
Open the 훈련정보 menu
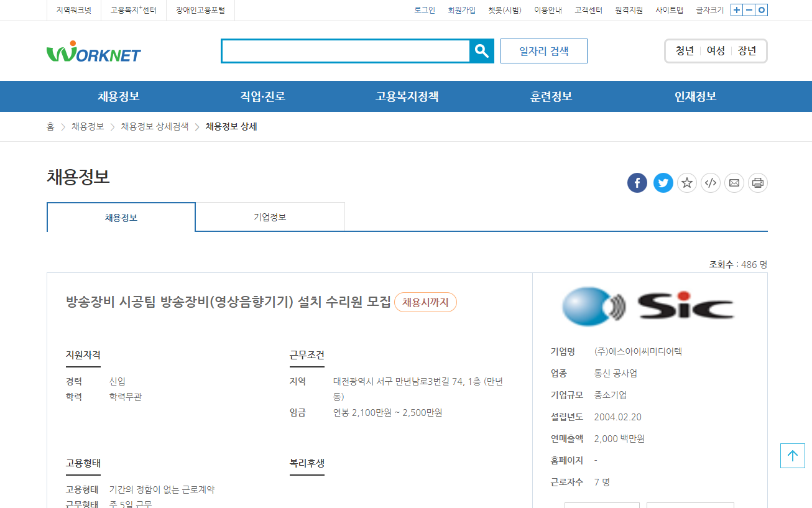(x=550, y=96)
